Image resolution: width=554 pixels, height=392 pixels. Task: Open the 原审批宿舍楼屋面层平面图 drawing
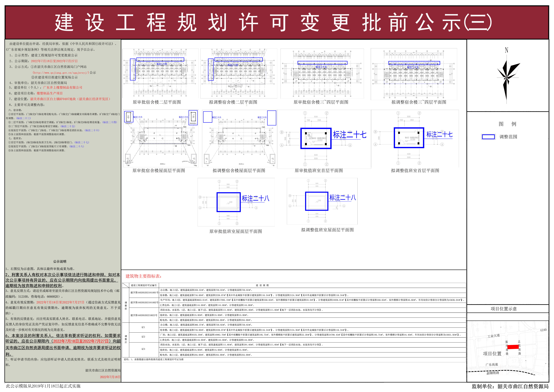click(x=161, y=139)
